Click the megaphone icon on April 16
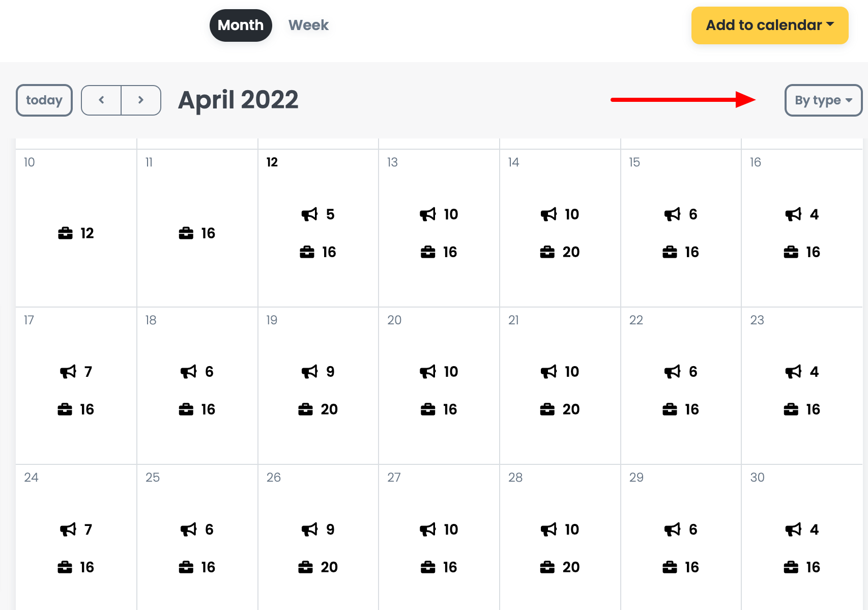 793,214
